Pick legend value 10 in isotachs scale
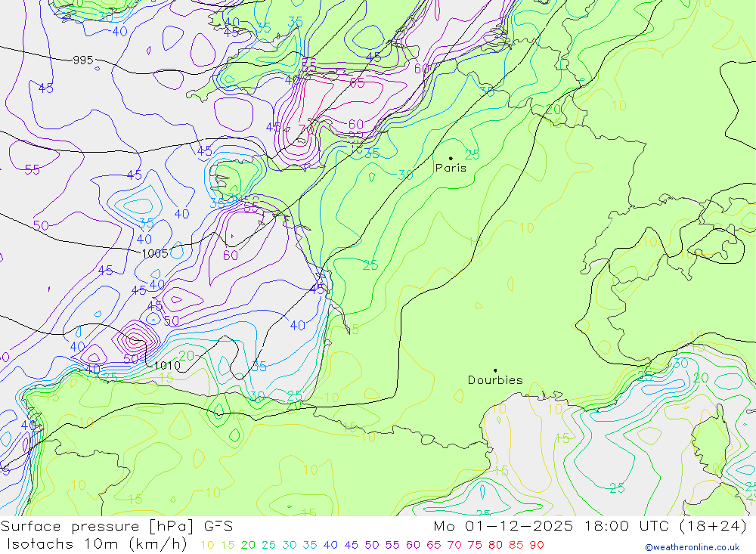Image resolution: width=756 pixels, height=554 pixels. (207, 545)
